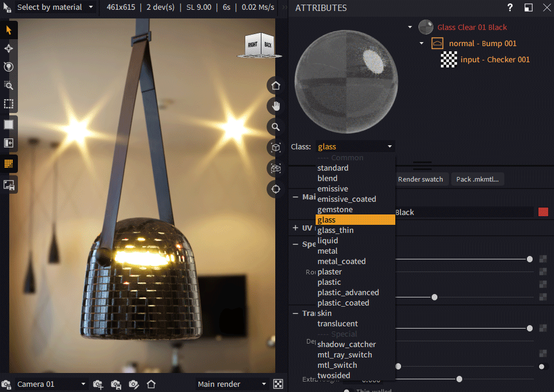Image resolution: width=554 pixels, height=392 pixels.
Task: Open the Camera 01 dropdown
Action: coord(51,384)
